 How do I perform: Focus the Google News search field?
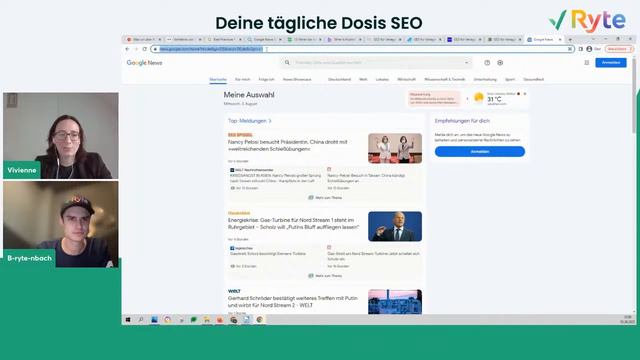click(x=376, y=63)
